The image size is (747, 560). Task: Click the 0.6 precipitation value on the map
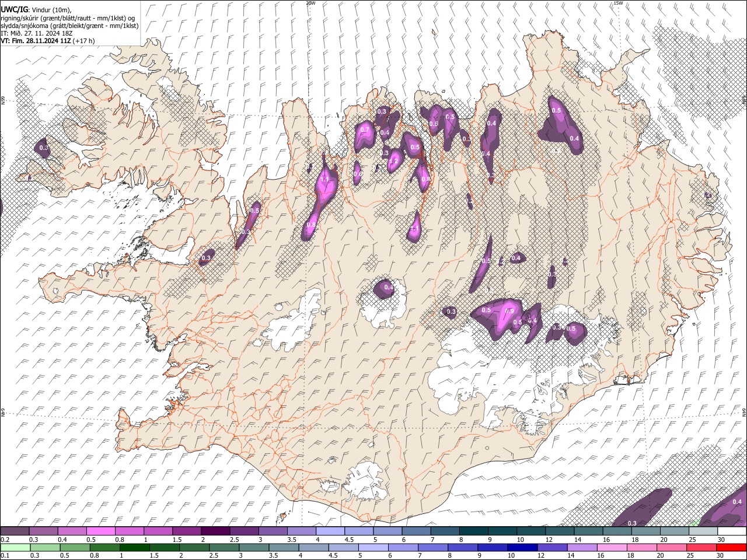358,174
